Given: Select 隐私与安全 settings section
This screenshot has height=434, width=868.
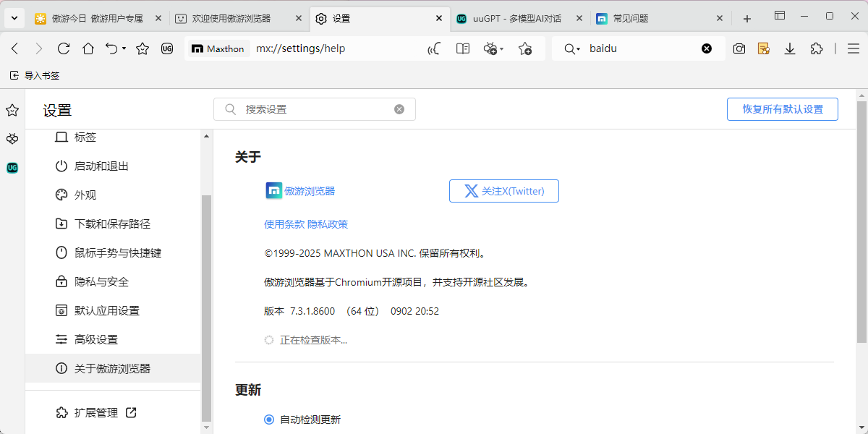Looking at the screenshot, I should [103, 281].
